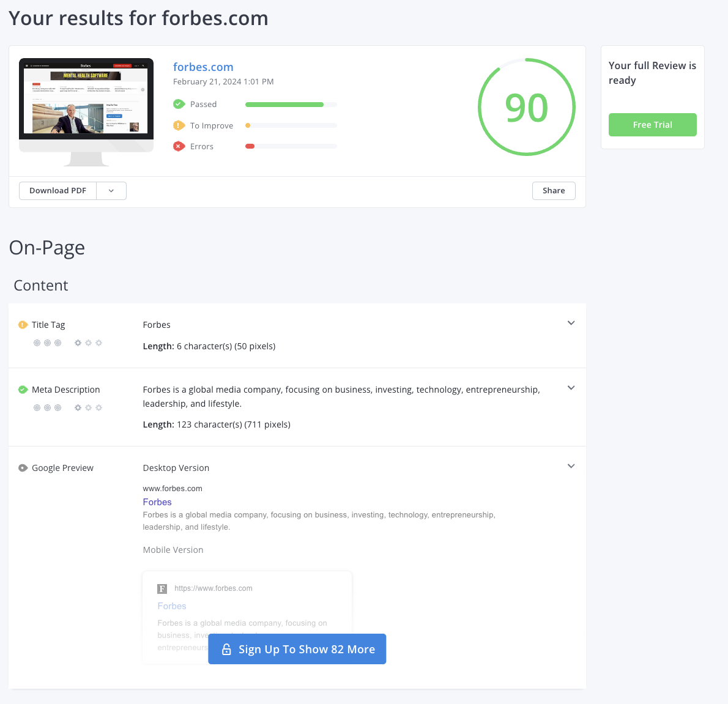Click the orange To Improve warning icon
This screenshot has height=704, width=728.
(179, 125)
